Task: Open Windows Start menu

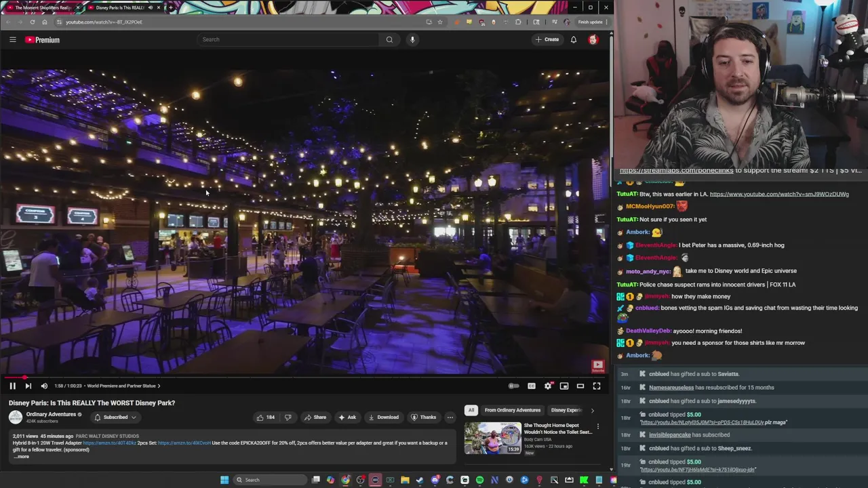Action: click(x=224, y=480)
